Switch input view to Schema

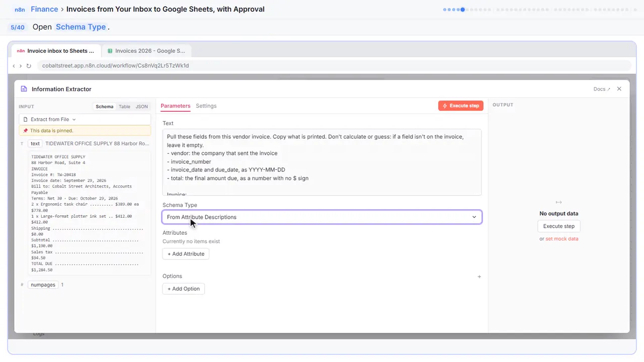point(105,107)
